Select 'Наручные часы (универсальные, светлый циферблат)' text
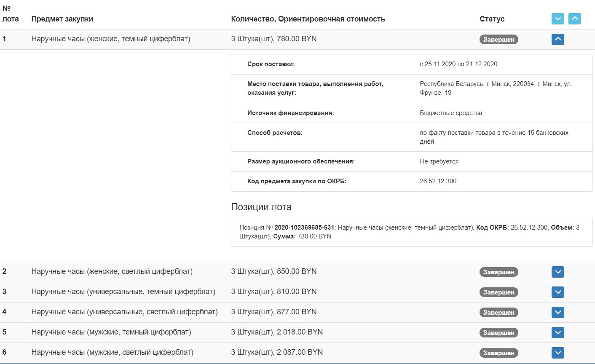The image size is (595, 364). click(124, 312)
